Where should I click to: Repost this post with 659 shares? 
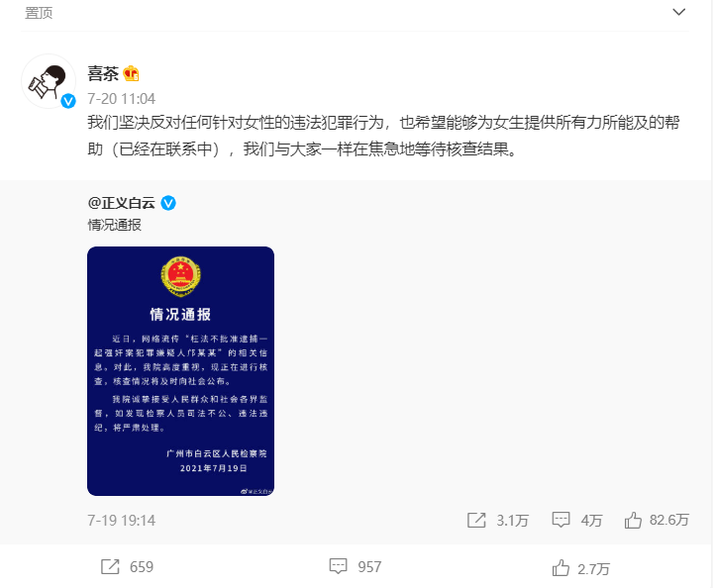point(127,566)
